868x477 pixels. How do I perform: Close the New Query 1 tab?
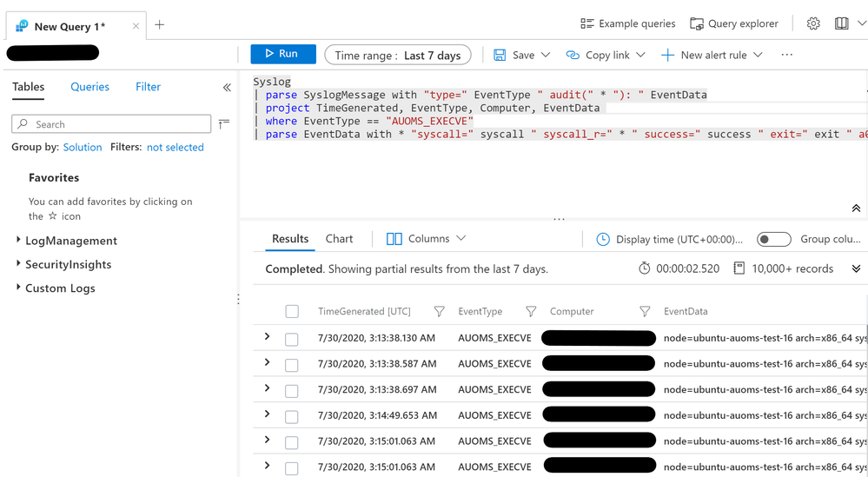pos(136,26)
